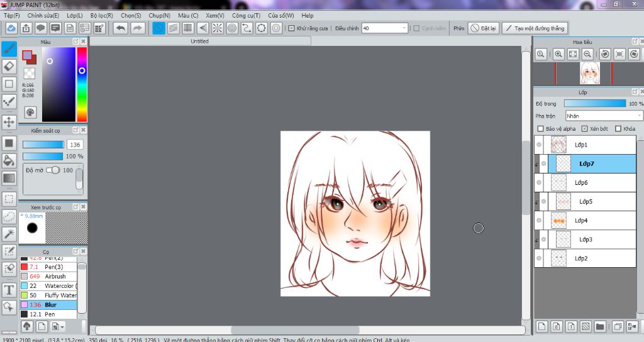
Task: Open the Lớp(L) menu
Action: tap(75, 15)
